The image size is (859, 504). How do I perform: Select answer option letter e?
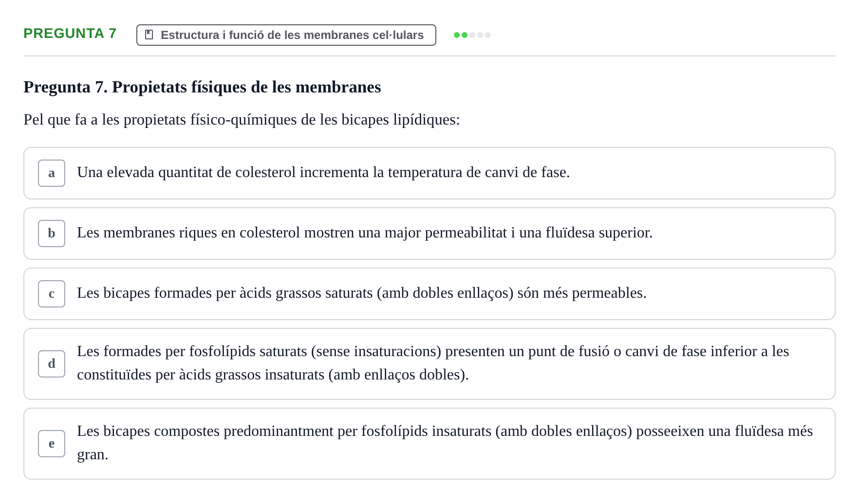click(52, 444)
